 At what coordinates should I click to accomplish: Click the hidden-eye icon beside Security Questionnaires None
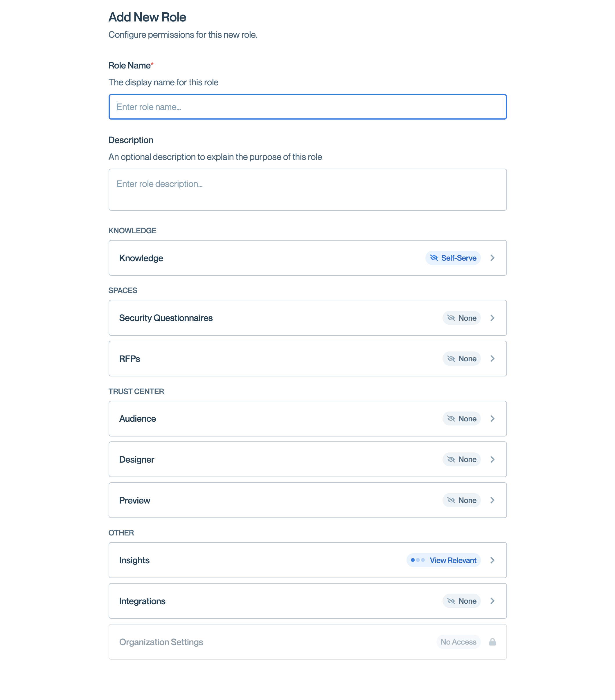[x=451, y=318]
